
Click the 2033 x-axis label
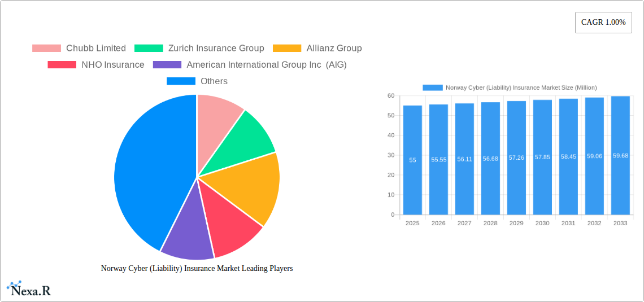620,224
